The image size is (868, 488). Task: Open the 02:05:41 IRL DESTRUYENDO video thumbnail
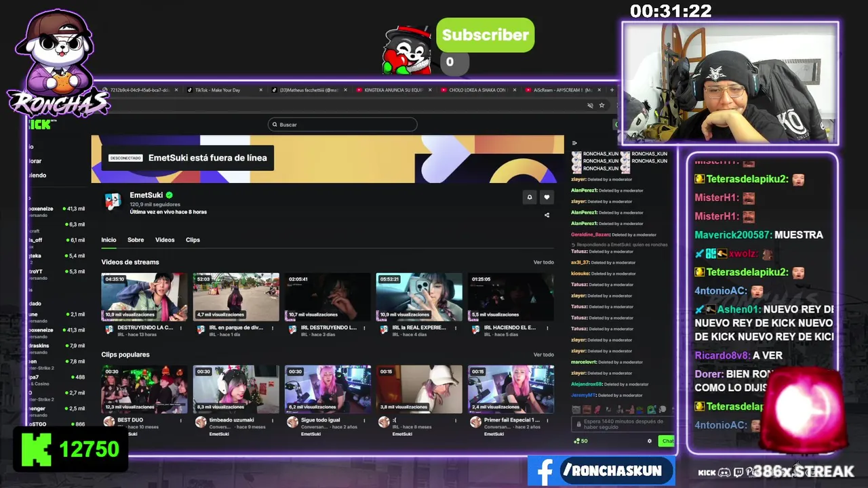click(328, 297)
